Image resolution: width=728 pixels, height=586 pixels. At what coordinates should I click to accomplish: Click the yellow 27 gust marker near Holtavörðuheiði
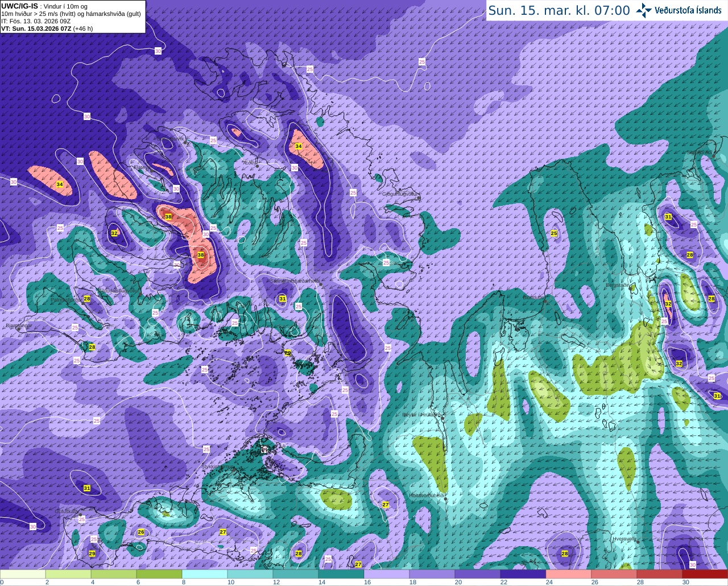click(386, 505)
